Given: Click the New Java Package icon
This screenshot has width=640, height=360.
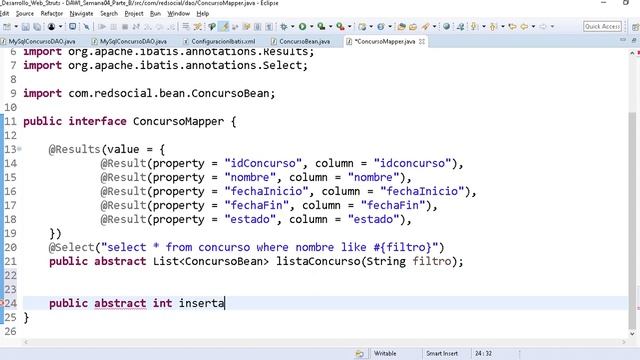Looking at the screenshot, I should [362, 27].
